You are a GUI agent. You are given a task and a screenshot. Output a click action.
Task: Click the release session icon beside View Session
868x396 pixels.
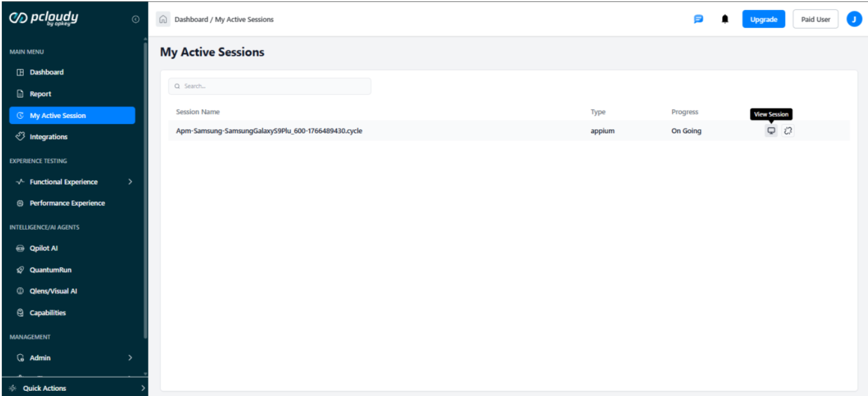coord(788,131)
